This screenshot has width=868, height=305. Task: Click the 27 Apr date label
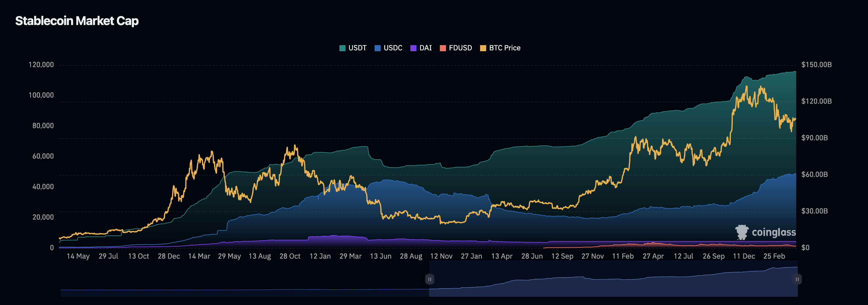pyautogui.click(x=653, y=256)
